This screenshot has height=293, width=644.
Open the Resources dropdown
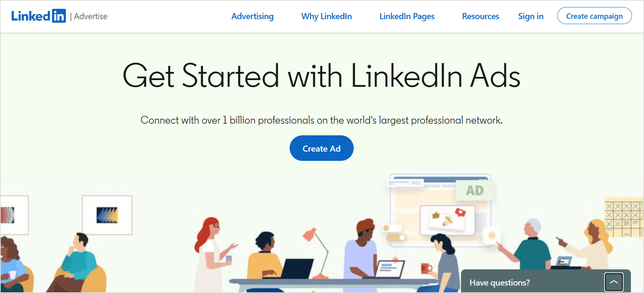(480, 16)
